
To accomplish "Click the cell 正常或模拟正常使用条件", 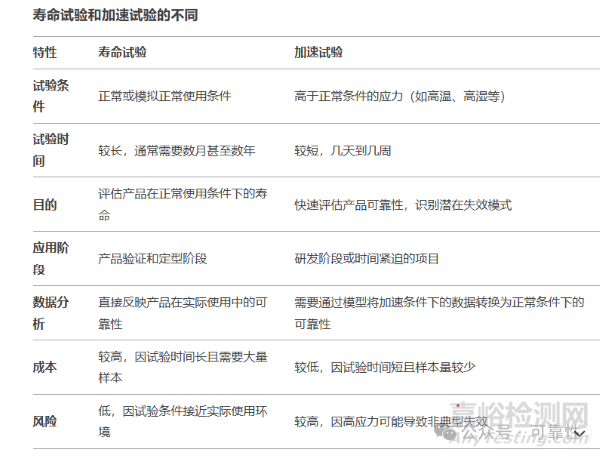I will (x=164, y=96).
